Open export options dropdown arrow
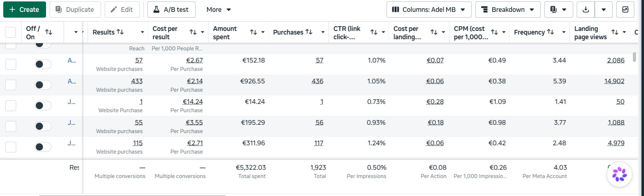 click(604, 10)
